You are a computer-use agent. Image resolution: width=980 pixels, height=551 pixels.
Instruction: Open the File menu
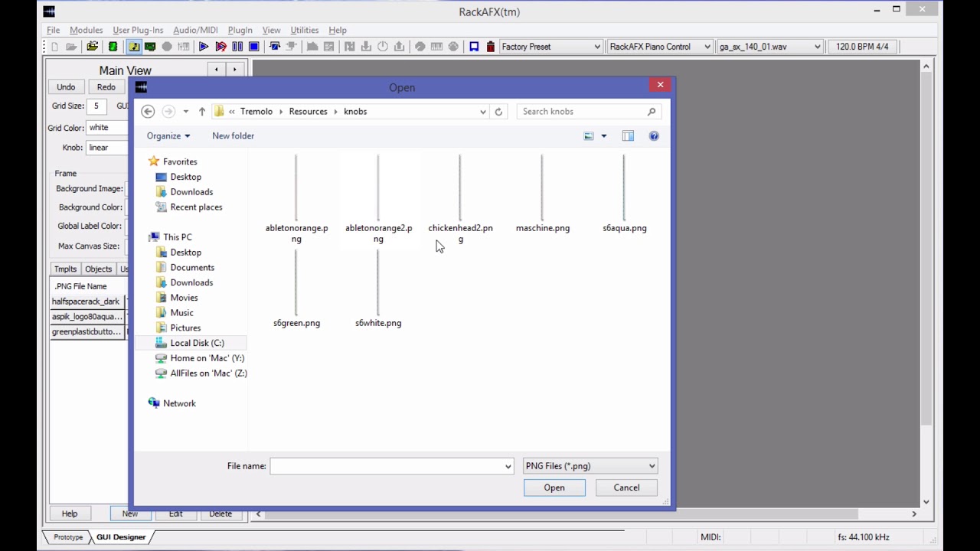[x=54, y=30]
